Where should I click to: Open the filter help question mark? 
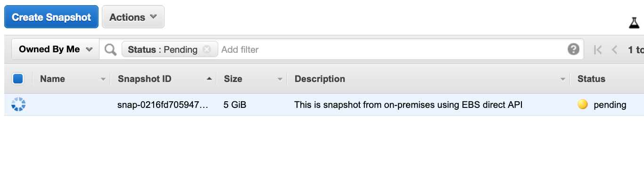click(573, 49)
